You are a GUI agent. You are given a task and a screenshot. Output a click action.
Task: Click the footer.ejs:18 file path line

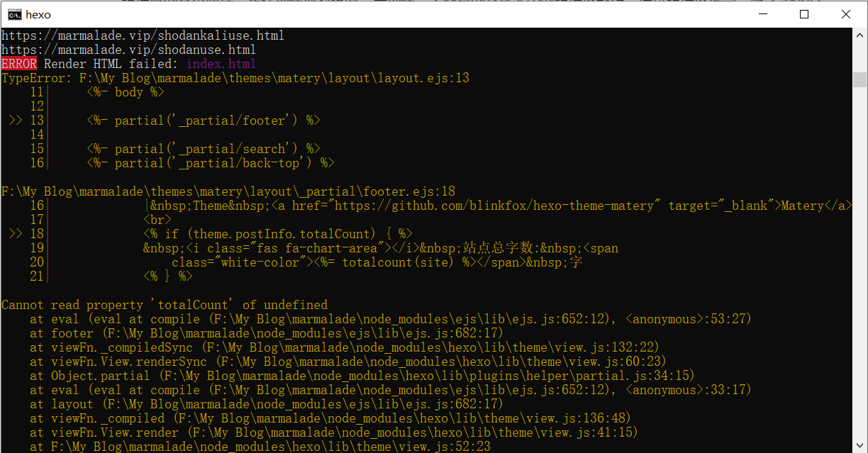[x=228, y=191]
